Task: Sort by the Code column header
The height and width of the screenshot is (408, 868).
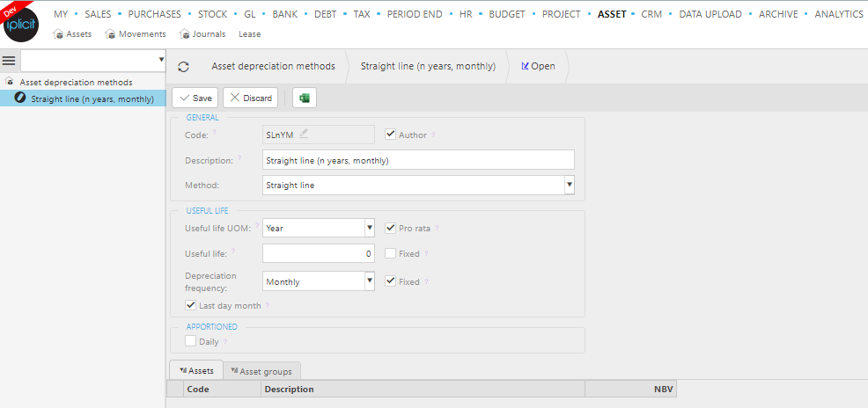Action: click(x=222, y=390)
